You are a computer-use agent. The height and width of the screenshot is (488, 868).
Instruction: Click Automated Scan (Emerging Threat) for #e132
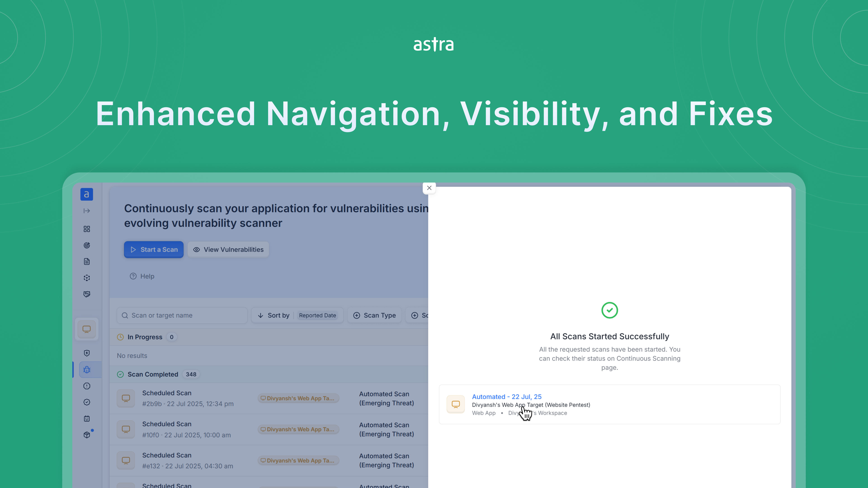387,460
